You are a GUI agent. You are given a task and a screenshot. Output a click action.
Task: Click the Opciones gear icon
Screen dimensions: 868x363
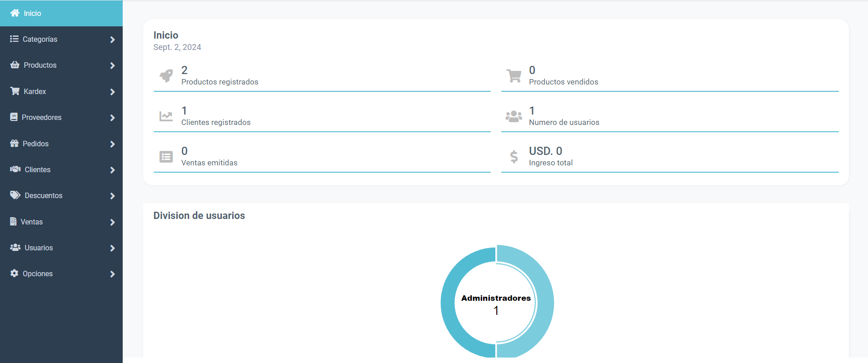coord(15,273)
